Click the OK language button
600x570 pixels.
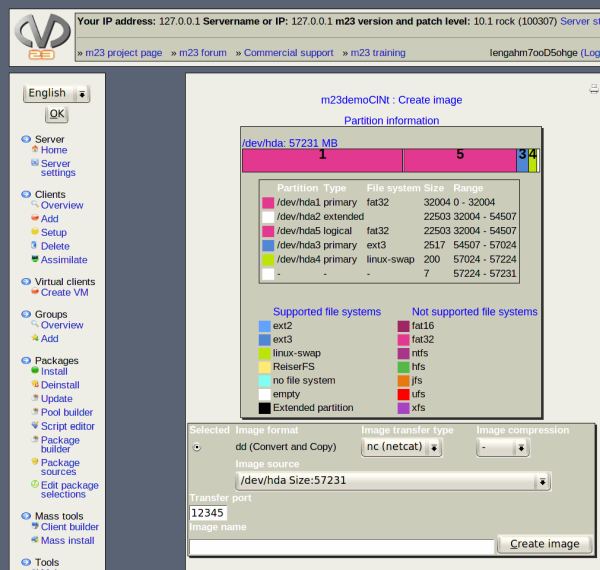(x=56, y=114)
